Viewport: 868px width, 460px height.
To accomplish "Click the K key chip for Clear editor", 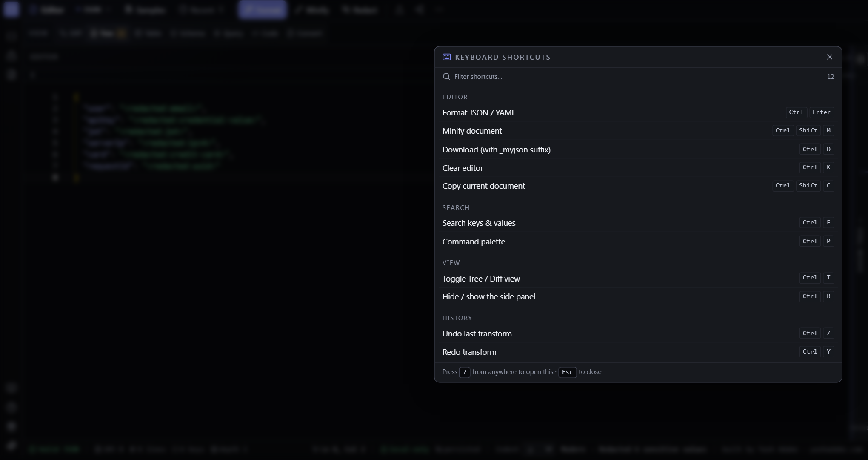I will tap(828, 167).
